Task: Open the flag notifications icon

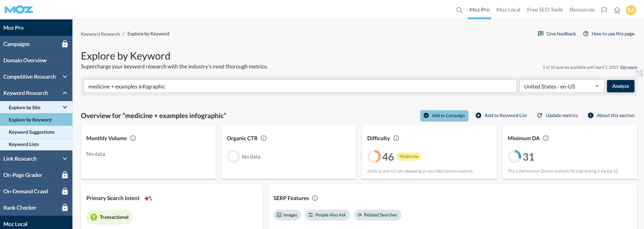Action: coord(604,10)
